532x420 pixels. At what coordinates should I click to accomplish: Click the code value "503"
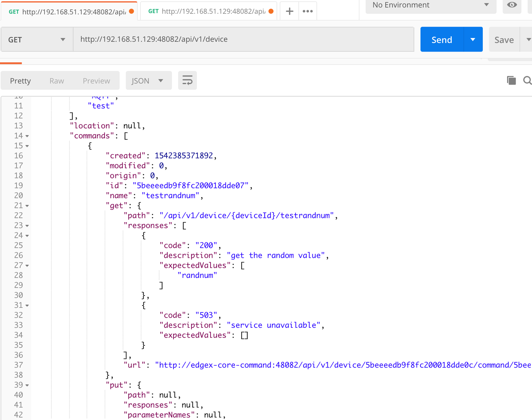tap(206, 315)
